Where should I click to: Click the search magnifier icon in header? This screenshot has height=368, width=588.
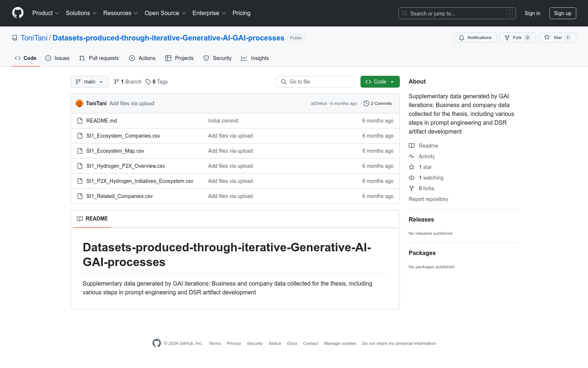pos(405,13)
